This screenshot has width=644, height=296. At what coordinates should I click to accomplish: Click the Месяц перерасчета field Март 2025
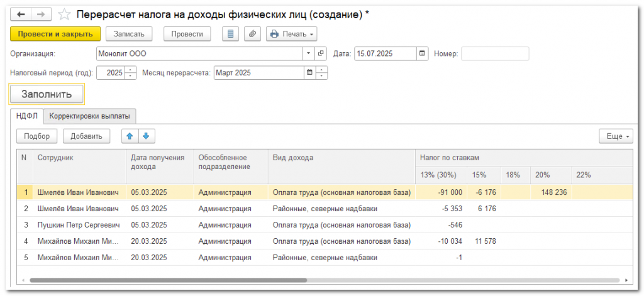(x=260, y=73)
